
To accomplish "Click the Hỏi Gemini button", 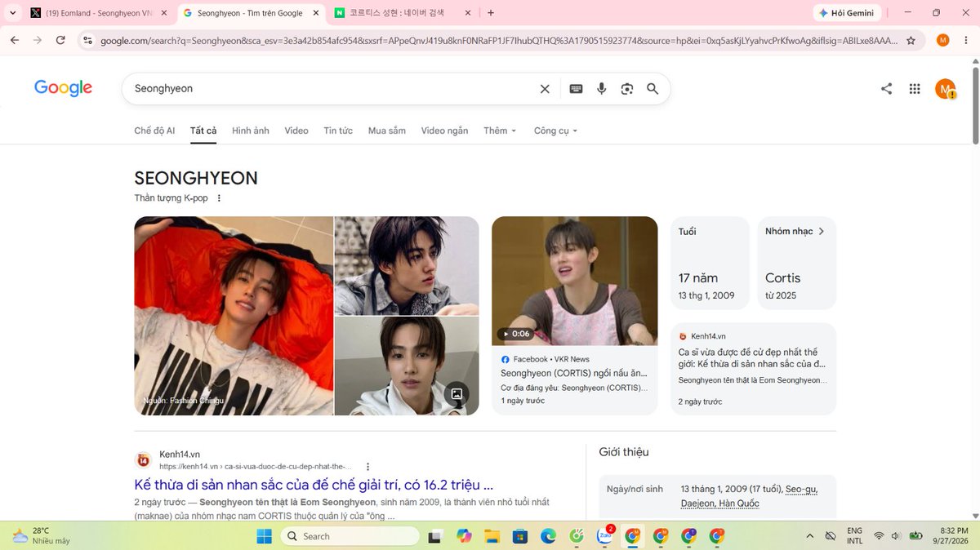I will 847,13.
